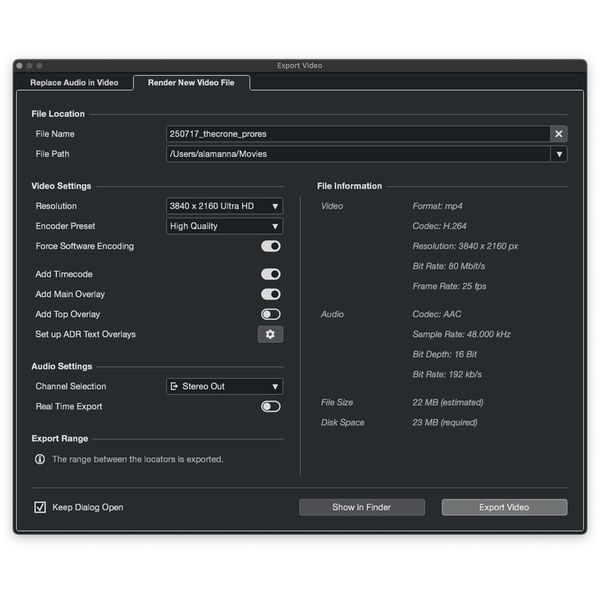This screenshot has height=600, width=600.
Task: Uncheck Keep Dialog Open checkbox
Action: point(41,507)
